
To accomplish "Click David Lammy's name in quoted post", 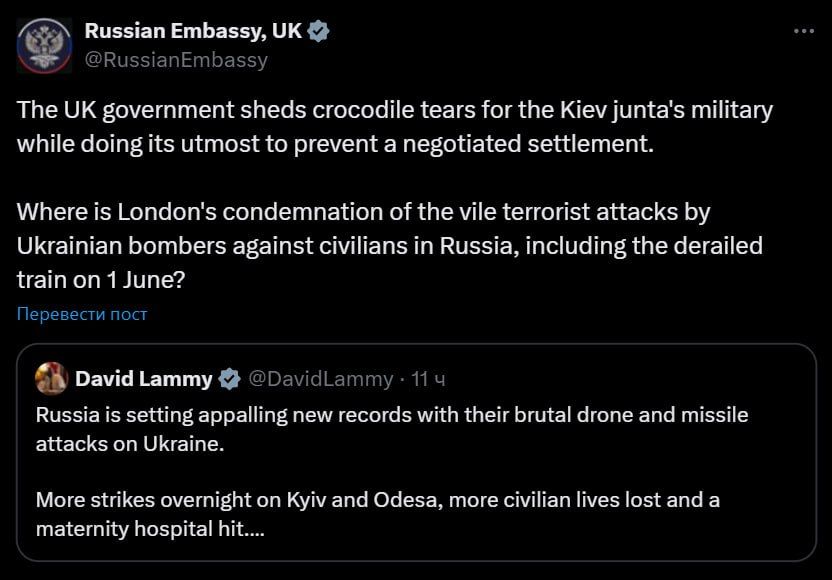I will pyautogui.click(x=144, y=379).
